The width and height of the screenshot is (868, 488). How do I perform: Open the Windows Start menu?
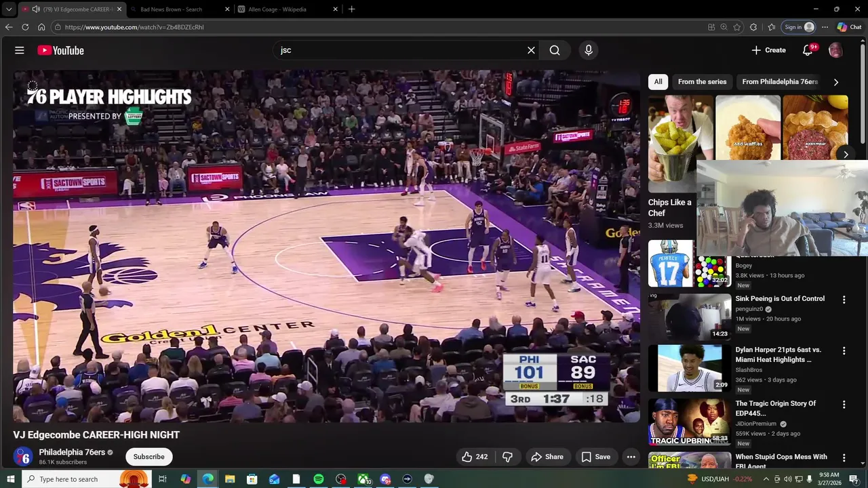(12, 479)
